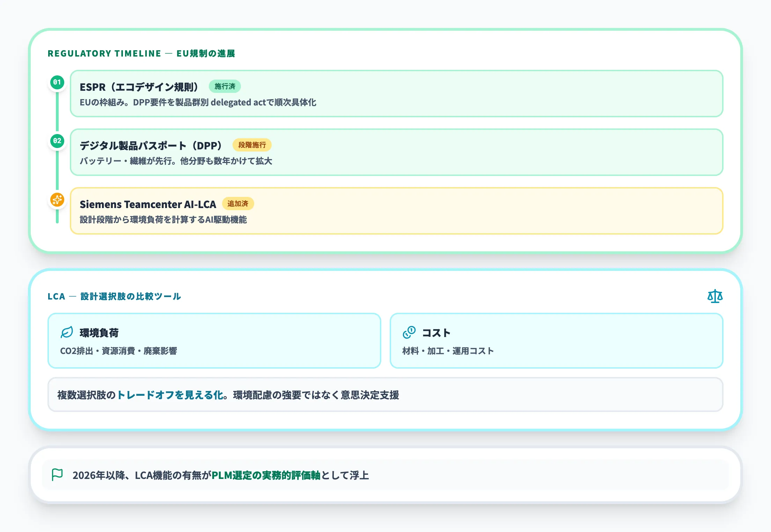Click the balance scale icon
The height and width of the screenshot is (532, 771).
(715, 296)
